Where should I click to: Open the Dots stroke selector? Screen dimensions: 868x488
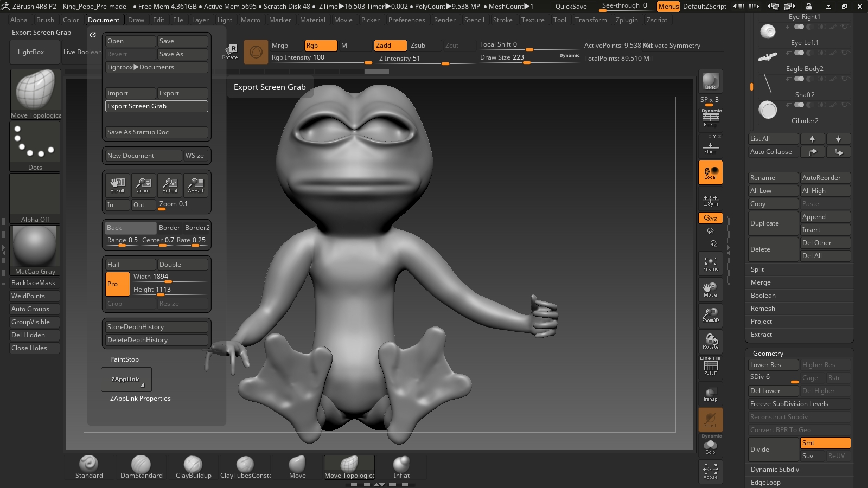tap(35, 146)
